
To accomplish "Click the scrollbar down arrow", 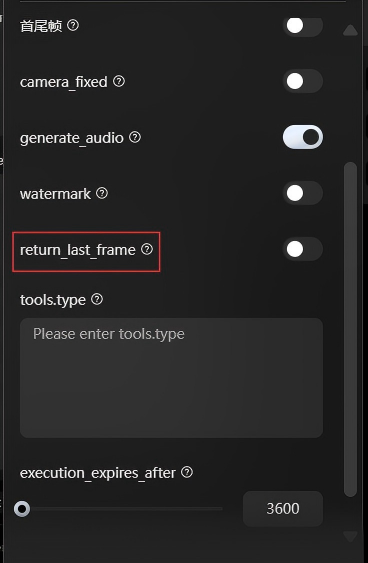I will click(x=350, y=537).
